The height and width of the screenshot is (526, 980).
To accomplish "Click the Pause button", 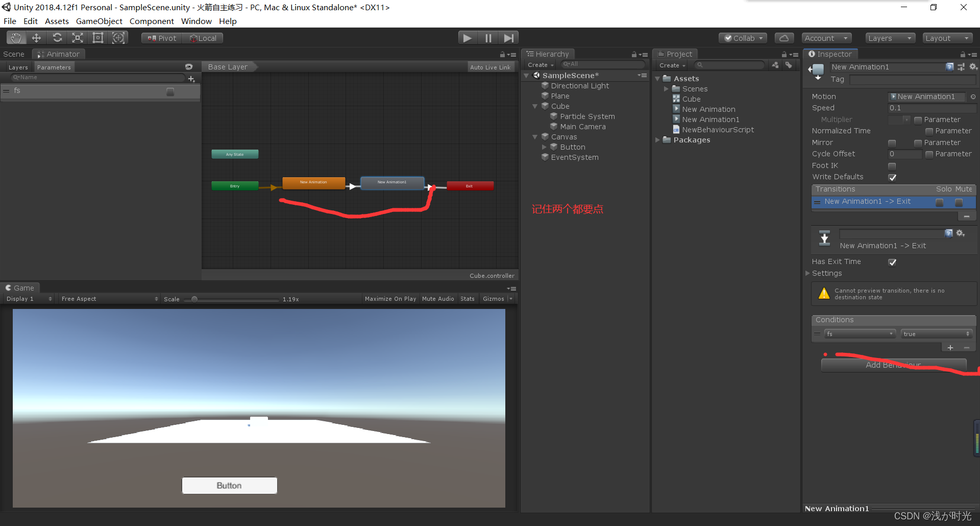I will (x=488, y=38).
